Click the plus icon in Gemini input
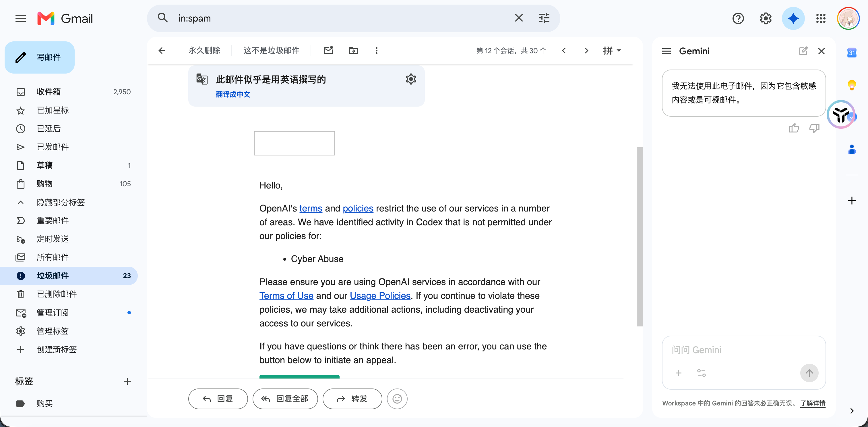The height and width of the screenshot is (427, 868). (x=679, y=373)
